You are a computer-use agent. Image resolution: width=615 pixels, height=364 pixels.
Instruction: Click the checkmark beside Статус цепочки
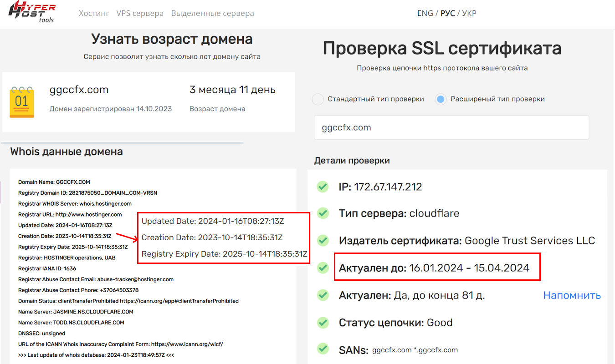(x=323, y=323)
